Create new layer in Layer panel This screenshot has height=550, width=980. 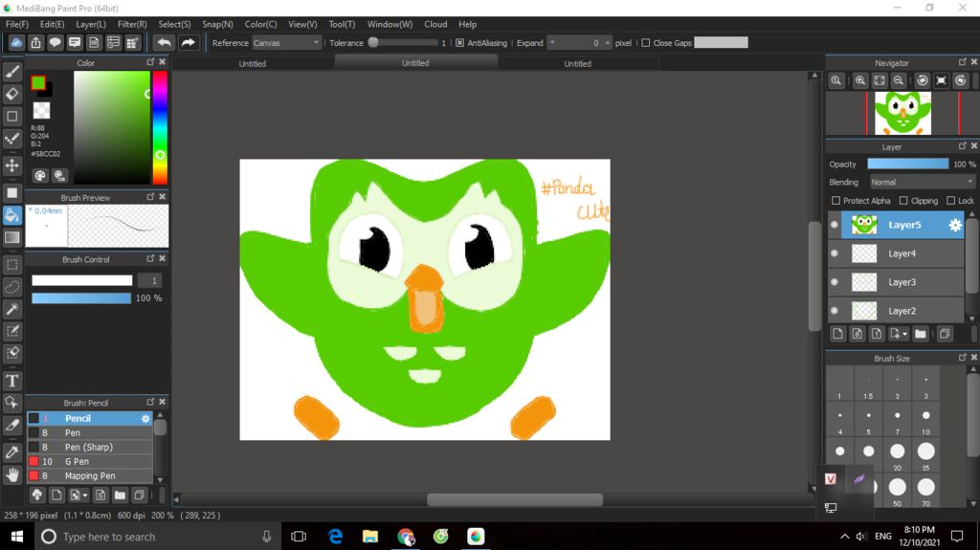(x=838, y=334)
